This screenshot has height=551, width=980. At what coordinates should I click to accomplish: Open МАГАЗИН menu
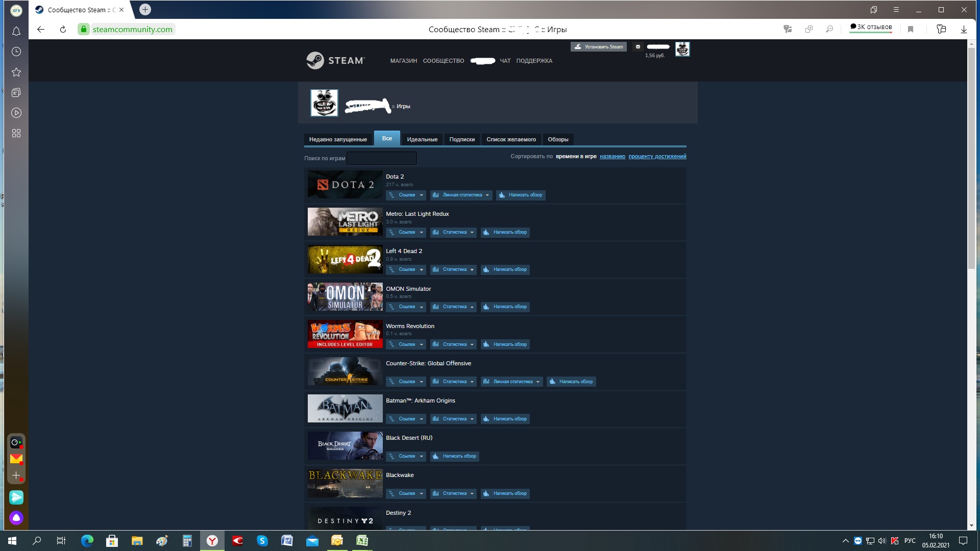pos(404,61)
